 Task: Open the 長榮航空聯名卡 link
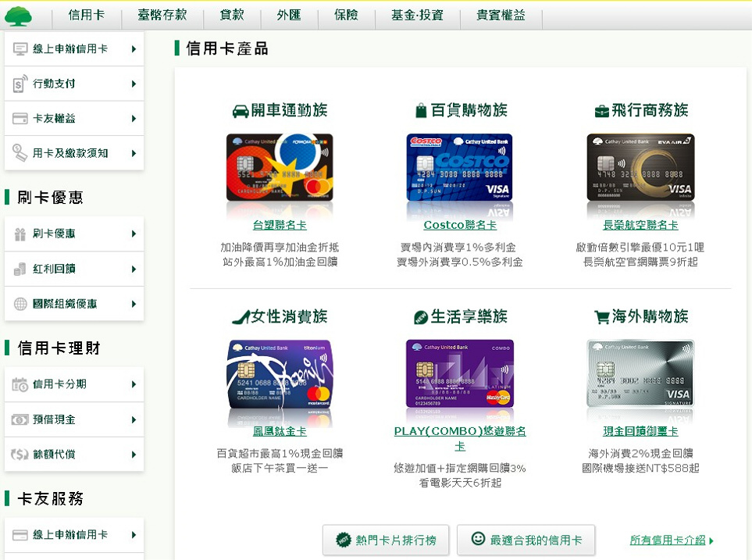click(641, 225)
